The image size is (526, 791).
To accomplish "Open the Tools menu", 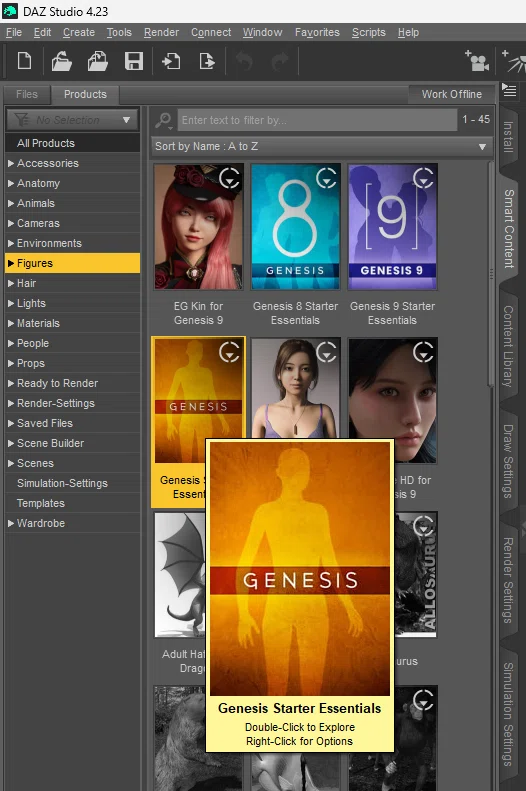I will pyautogui.click(x=119, y=32).
